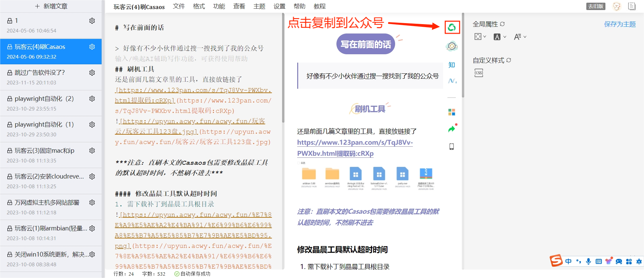Image resolution: width=644 pixels, height=278 pixels.
Task: Open gear for 万网虚拟主机多网站部署
Action: [92, 203]
